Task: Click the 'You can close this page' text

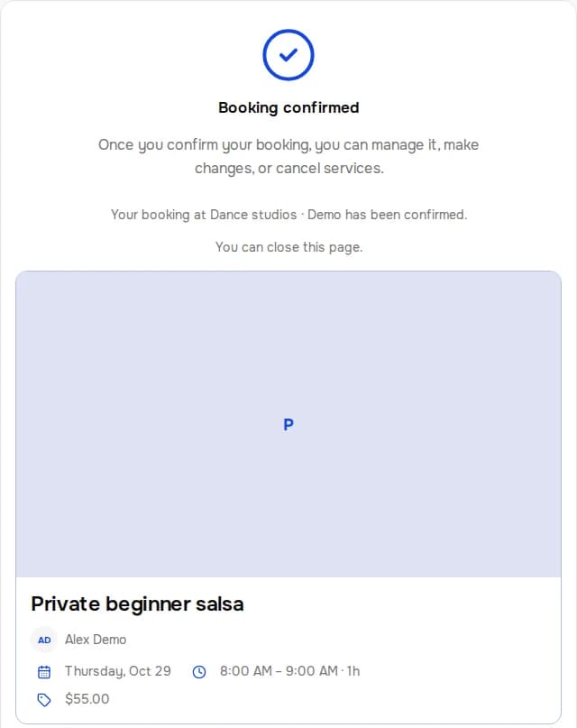Action: coord(288,247)
